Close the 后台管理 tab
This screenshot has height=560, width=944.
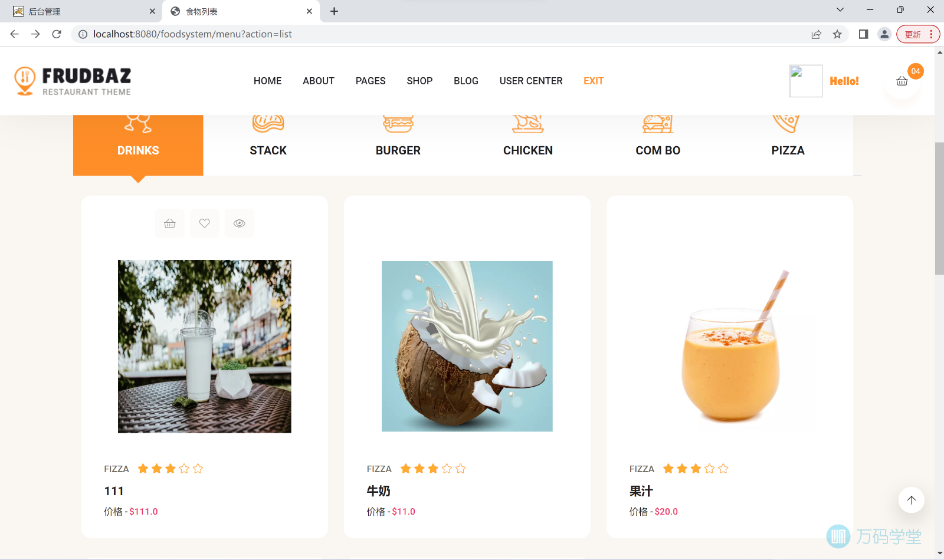point(152,11)
